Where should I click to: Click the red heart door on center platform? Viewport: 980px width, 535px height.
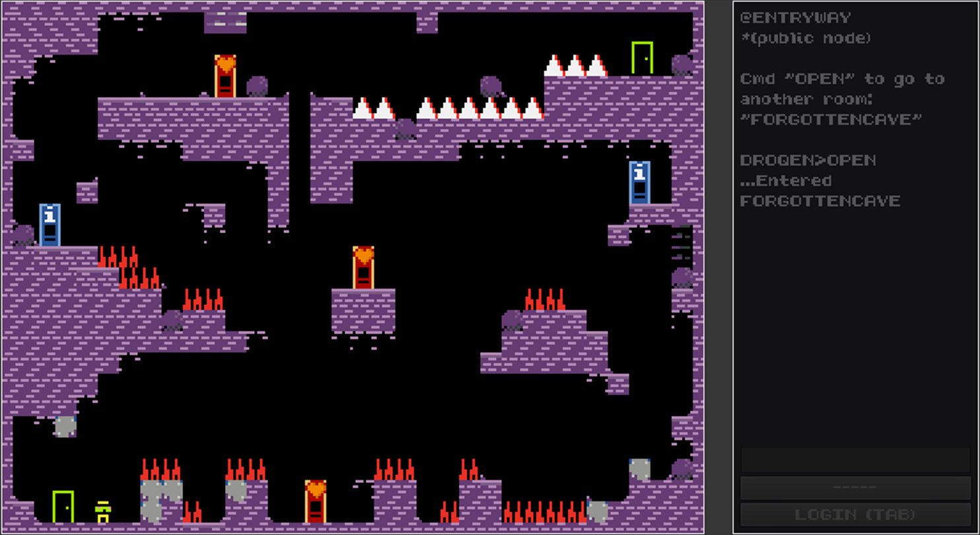pos(363,267)
